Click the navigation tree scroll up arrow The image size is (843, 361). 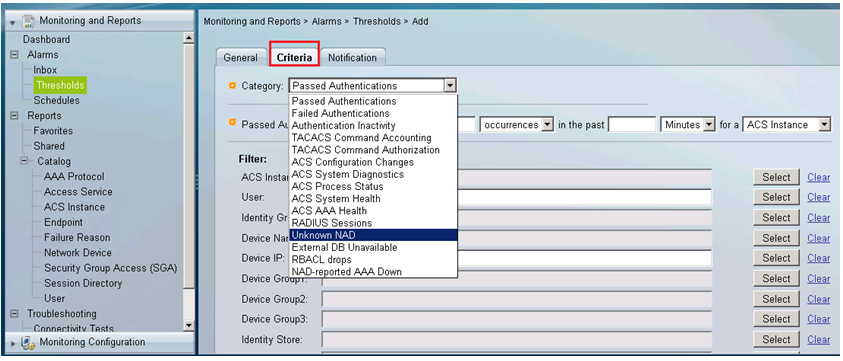tap(188, 38)
